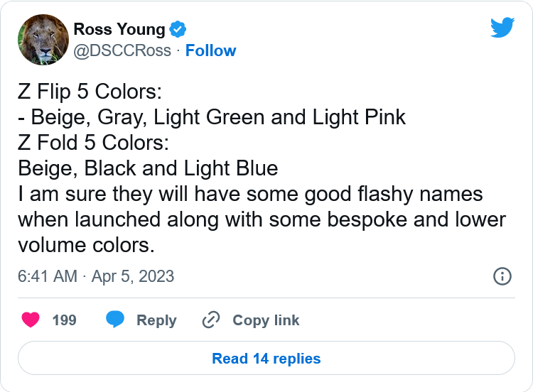
Task: Click the 'volume colors.' tweet text line
Action: click(86, 245)
